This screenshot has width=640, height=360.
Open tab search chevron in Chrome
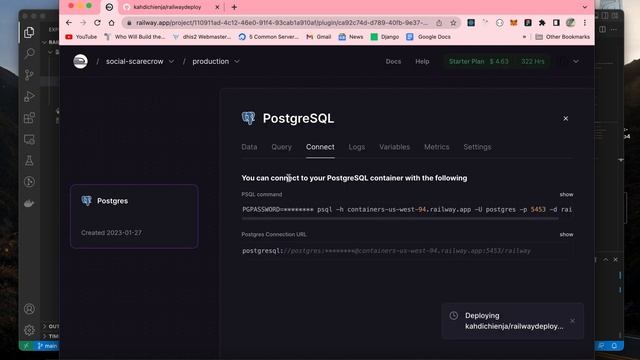tap(584, 7)
